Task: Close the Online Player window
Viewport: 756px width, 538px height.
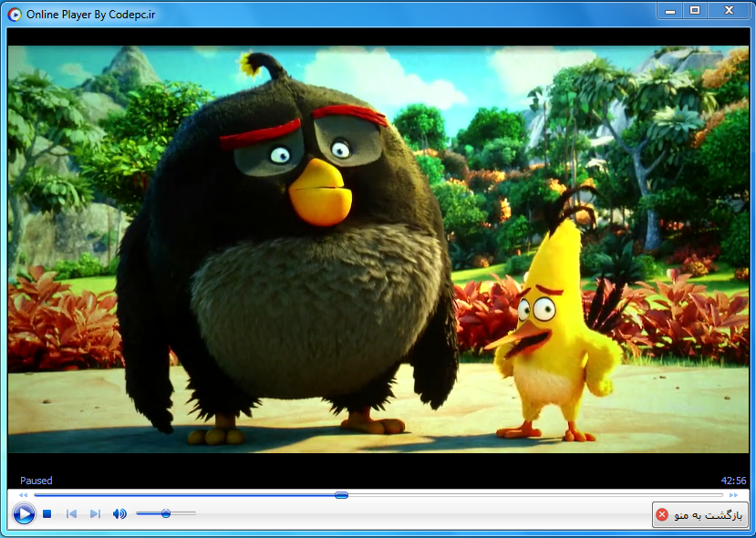Action: click(x=729, y=11)
